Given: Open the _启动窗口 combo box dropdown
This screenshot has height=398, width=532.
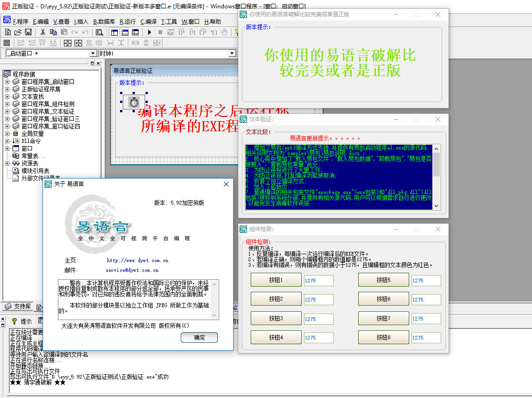Looking at the screenshot, I should tap(93, 53).
